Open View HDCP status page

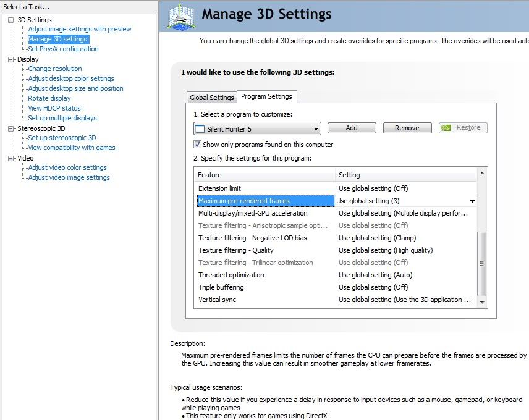click(x=54, y=108)
